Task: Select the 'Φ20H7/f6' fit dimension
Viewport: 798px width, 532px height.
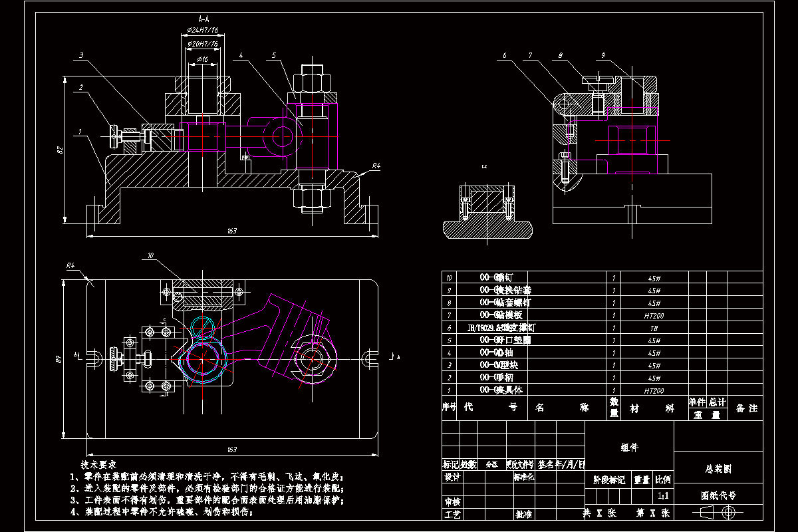Action: pos(202,44)
